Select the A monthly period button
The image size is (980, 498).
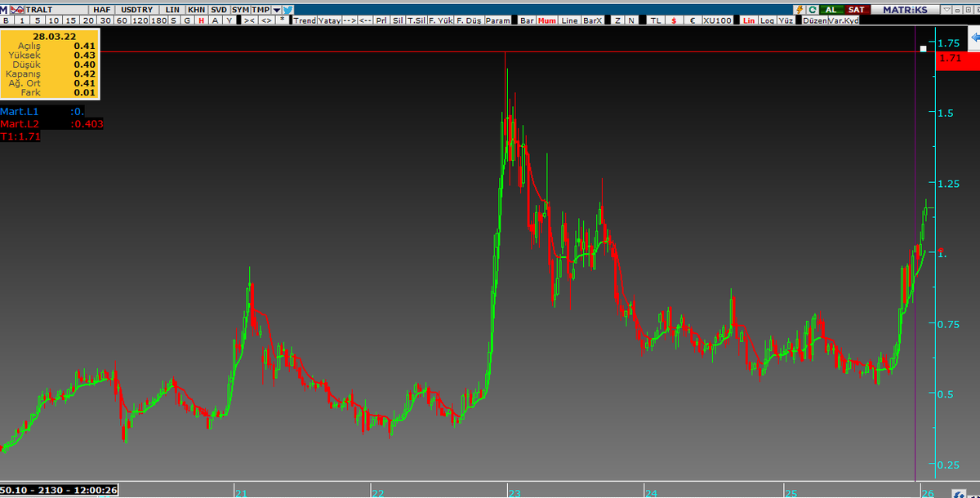click(216, 20)
